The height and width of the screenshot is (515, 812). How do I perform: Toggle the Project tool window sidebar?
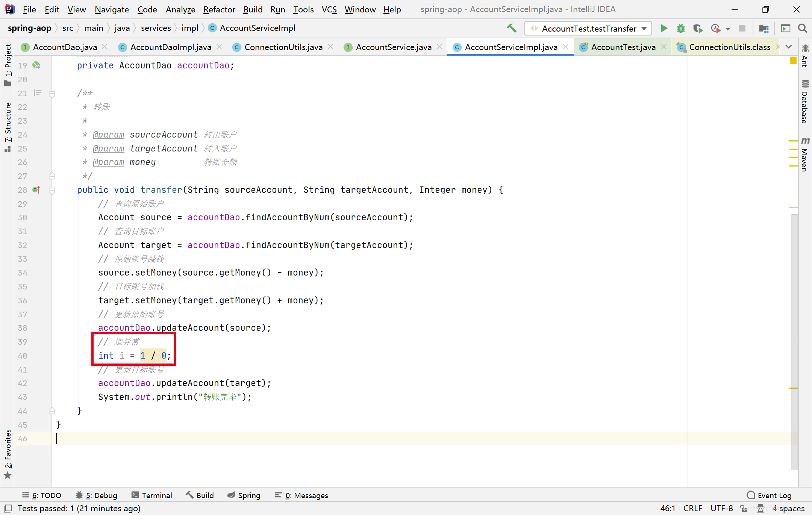pos(8,65)
